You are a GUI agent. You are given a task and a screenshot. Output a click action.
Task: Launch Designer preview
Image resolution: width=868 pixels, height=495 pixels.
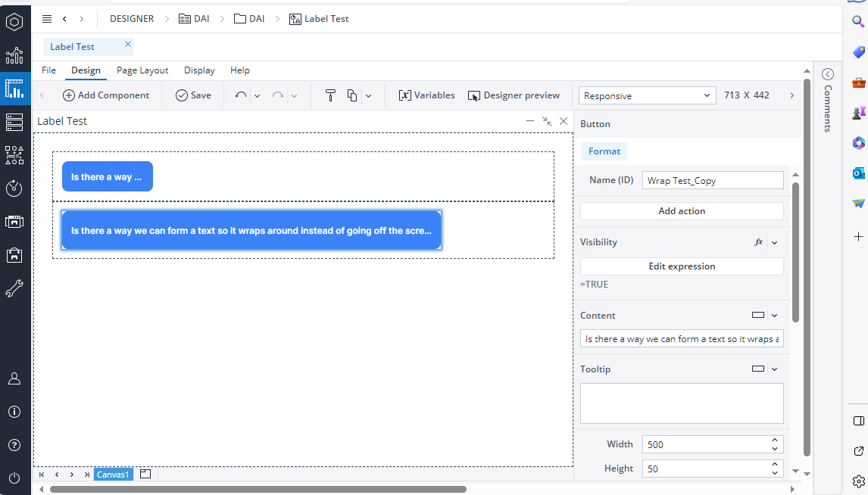pos(514,95)
